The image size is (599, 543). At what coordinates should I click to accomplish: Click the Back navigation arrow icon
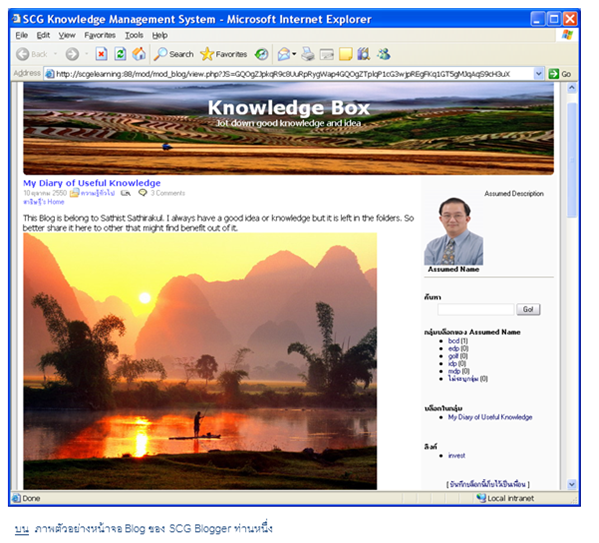click(x=23, y=54)
